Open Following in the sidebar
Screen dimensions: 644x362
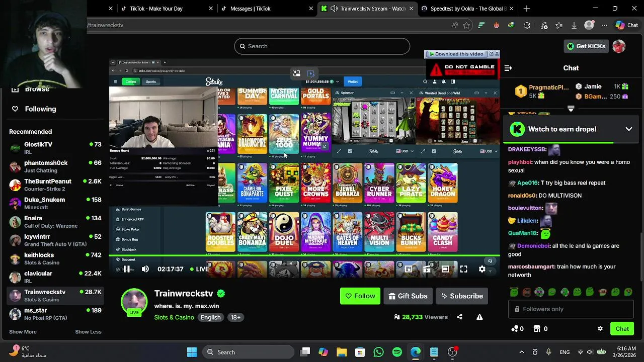(x=34, y=109)
